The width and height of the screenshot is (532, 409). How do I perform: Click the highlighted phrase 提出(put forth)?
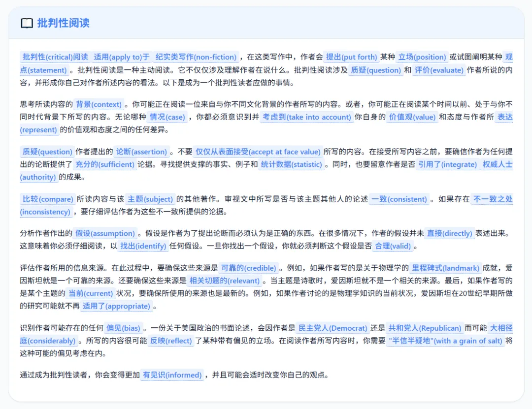(352, 57)
